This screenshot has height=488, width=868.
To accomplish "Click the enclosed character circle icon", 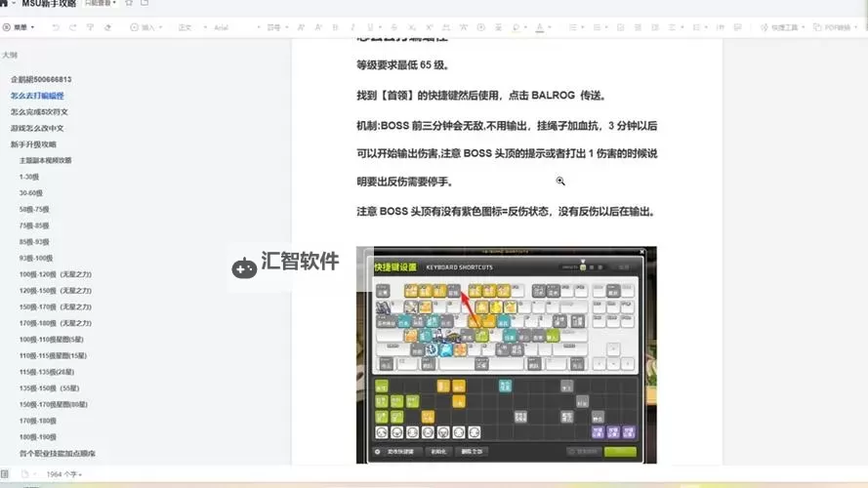I will pyautogui.click(x=480, y=27).
